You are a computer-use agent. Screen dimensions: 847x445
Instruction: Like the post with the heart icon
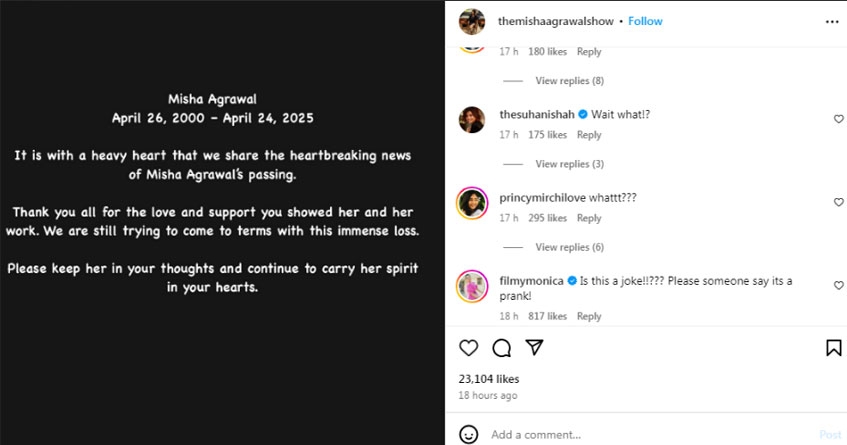pos(468,348)
